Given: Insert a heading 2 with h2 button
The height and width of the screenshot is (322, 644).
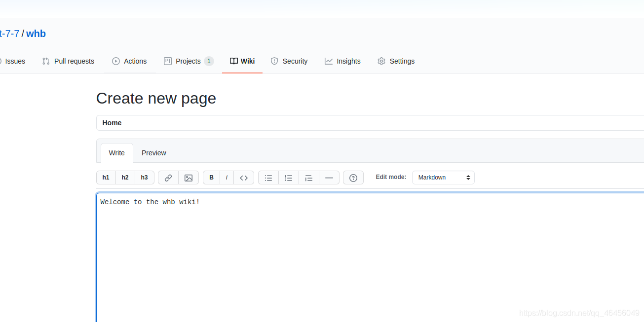Looking at the screenshot, I should (125, 178).
